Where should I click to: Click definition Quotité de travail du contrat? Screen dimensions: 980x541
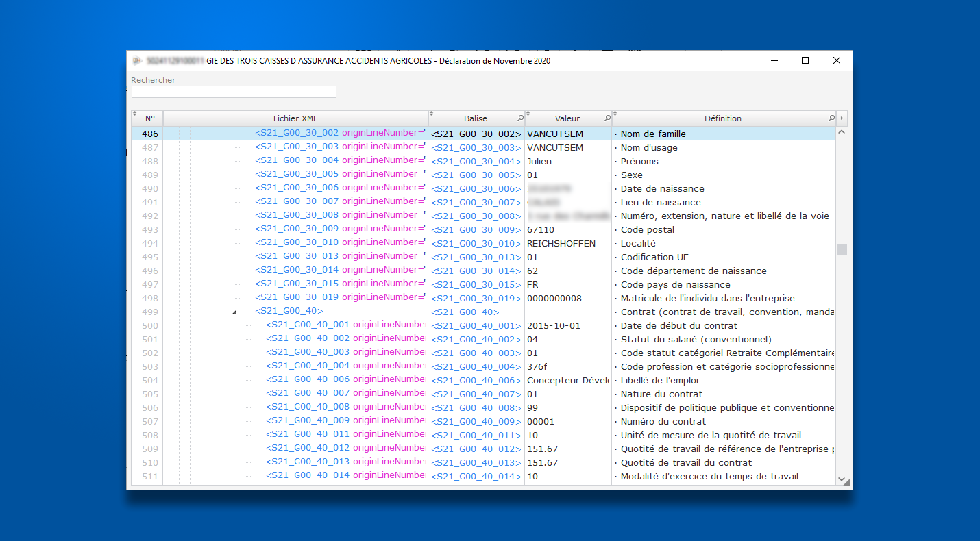pyautogui.click(x=686, y=463)
